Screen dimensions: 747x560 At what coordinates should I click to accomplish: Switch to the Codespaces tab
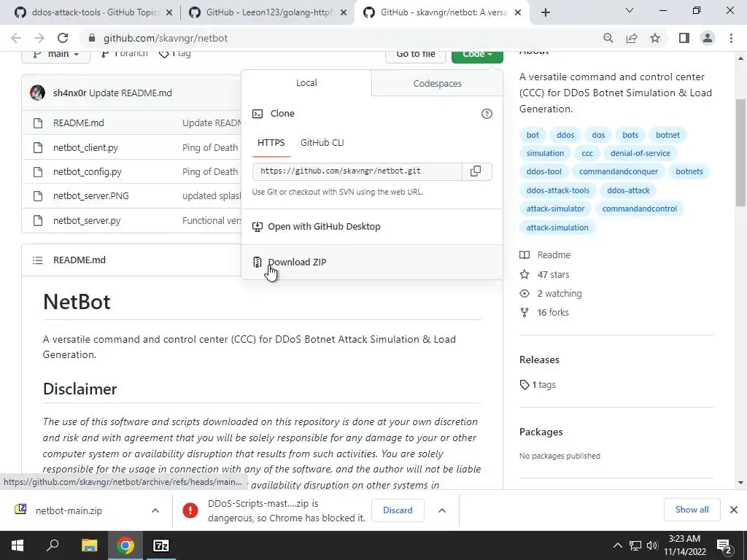click(x=438, y=84)
